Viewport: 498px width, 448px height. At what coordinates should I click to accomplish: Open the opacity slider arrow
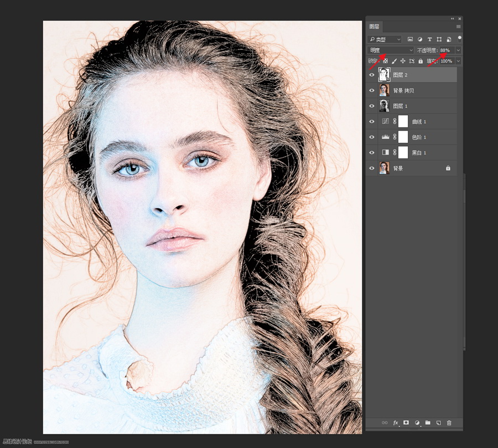pos(458,50)
